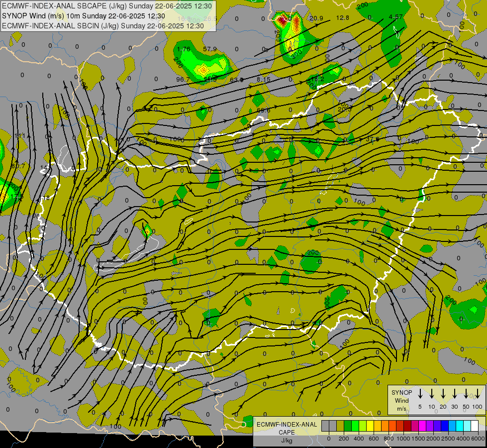Click the 'm/s' unit in wind legend
The image size is (487, 448).
pos(401,409)
